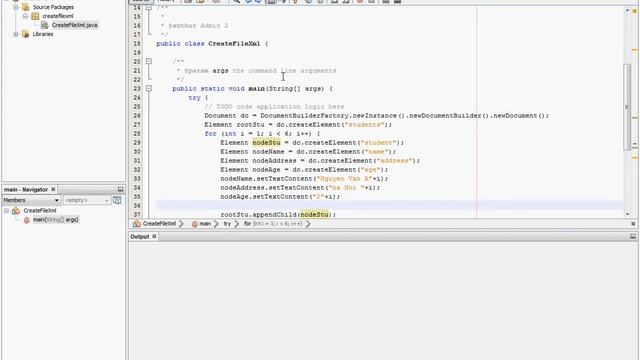
Task: Click the TODO comment on line 25
Action: [274, 107]
